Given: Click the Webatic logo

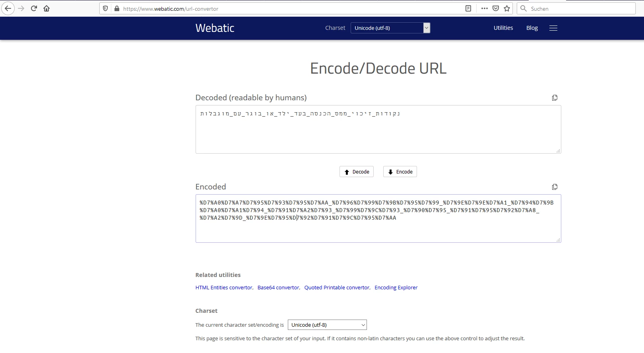Looking at the screenshot, I should (x=215, y=28).
